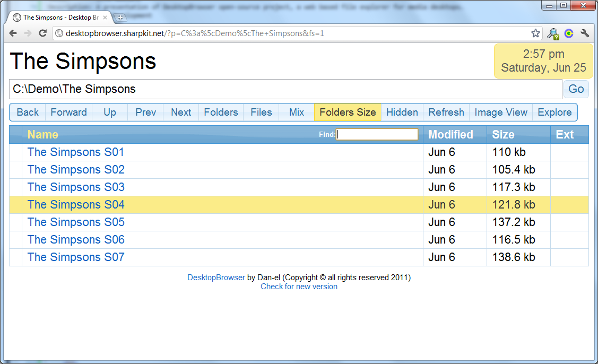The height and width of the screenshot is (364, 598).
Task: Bookmark the page with the star icon
Action: click(535, 33)
